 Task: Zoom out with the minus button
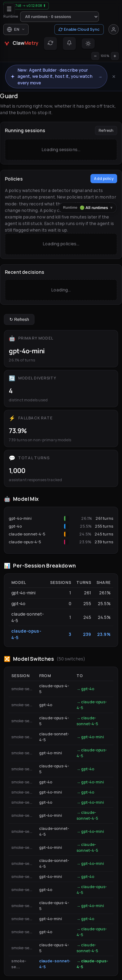[95, 56]
